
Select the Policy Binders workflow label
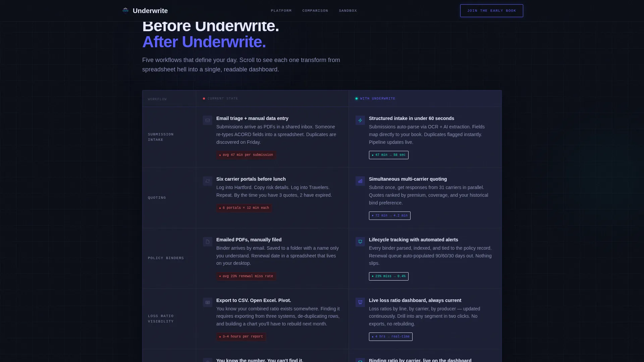(166, 258)
